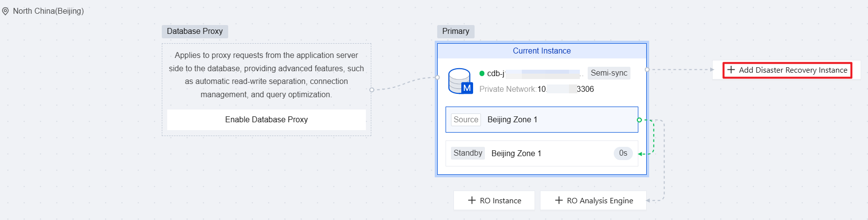
Task: Add an RO Analysis Engine
Action: 593,200
